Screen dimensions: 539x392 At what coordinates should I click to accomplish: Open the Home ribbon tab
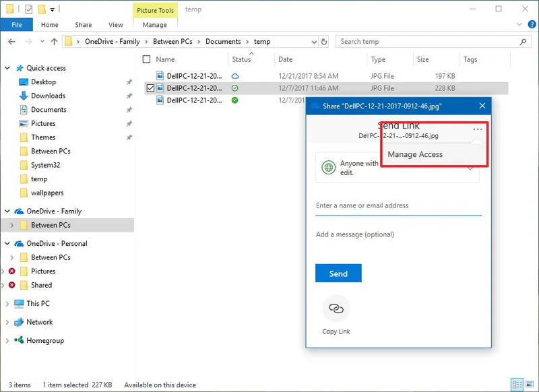(49, 25)
